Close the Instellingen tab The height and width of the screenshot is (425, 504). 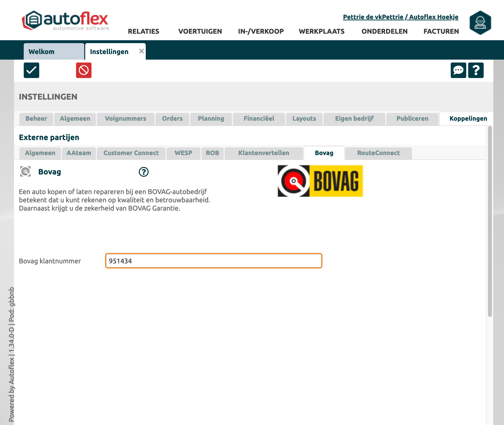[x=142, y=51]
